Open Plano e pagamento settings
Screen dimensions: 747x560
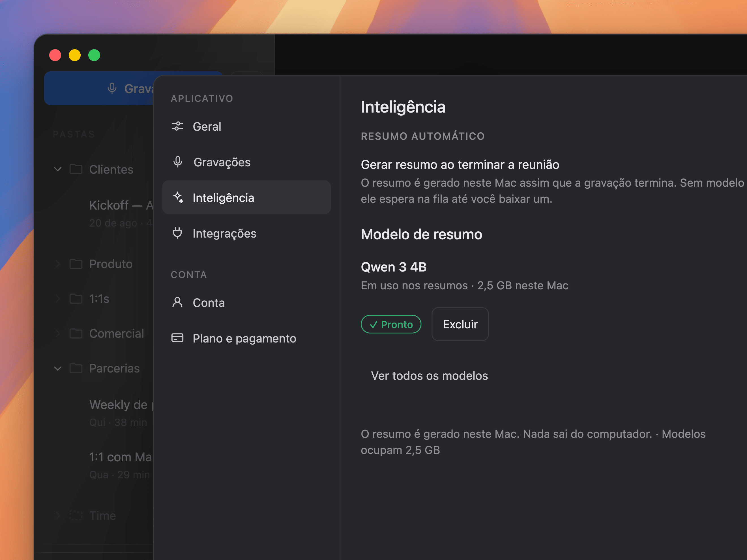coord(246,338)
